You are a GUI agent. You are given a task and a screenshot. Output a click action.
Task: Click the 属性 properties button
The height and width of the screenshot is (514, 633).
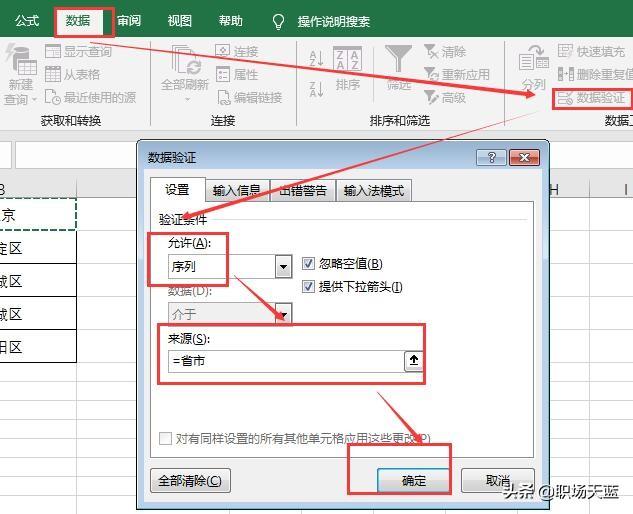[237, 74]
